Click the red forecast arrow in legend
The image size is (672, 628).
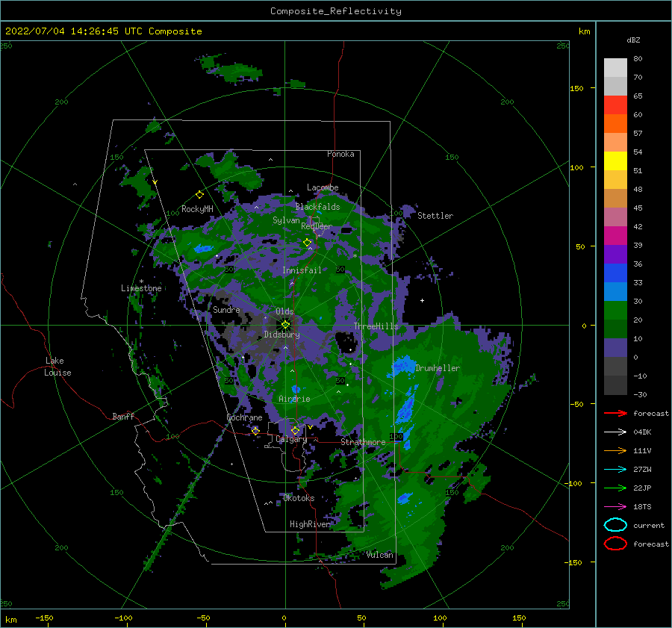pos(615,413)
